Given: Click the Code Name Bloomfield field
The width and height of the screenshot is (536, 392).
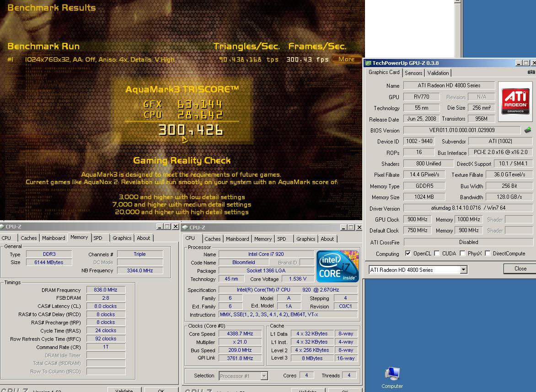Looking at the screenshot, I should click(x=243, y=262).
